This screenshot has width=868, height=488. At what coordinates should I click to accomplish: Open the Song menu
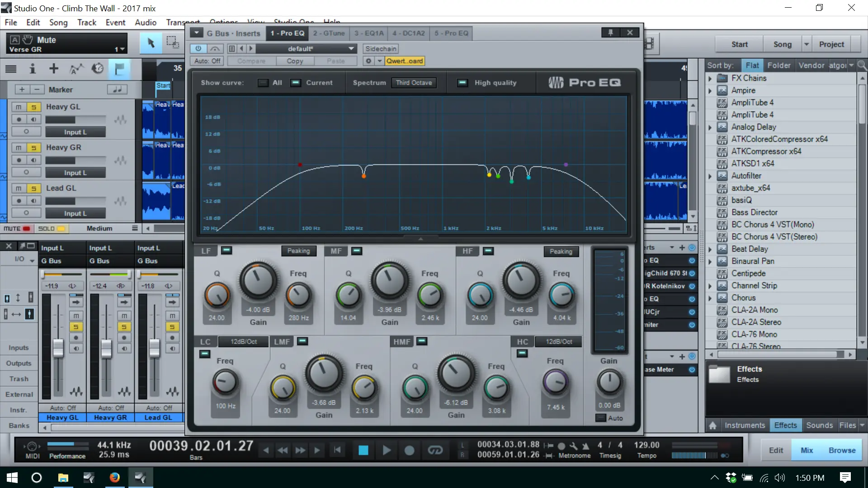[58, 22]
